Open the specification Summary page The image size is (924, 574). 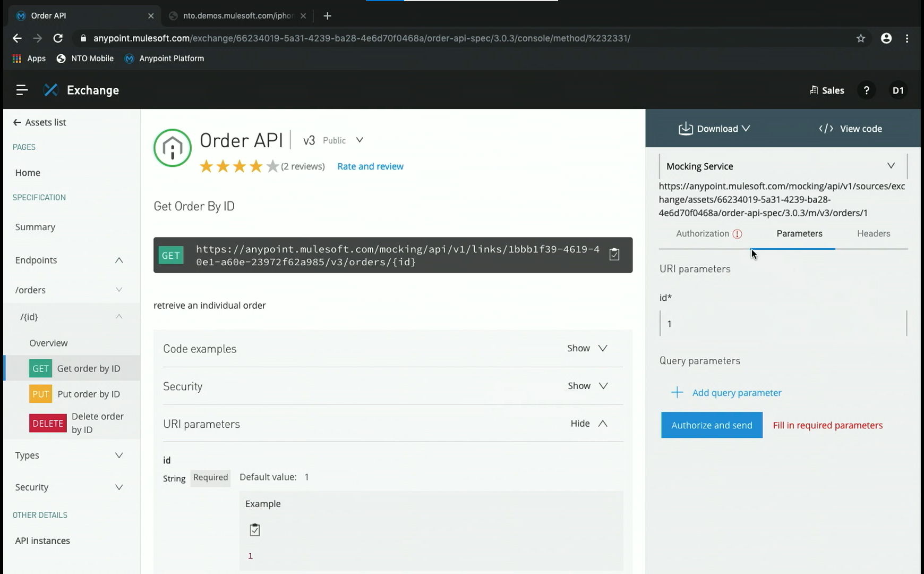(35, 227)
